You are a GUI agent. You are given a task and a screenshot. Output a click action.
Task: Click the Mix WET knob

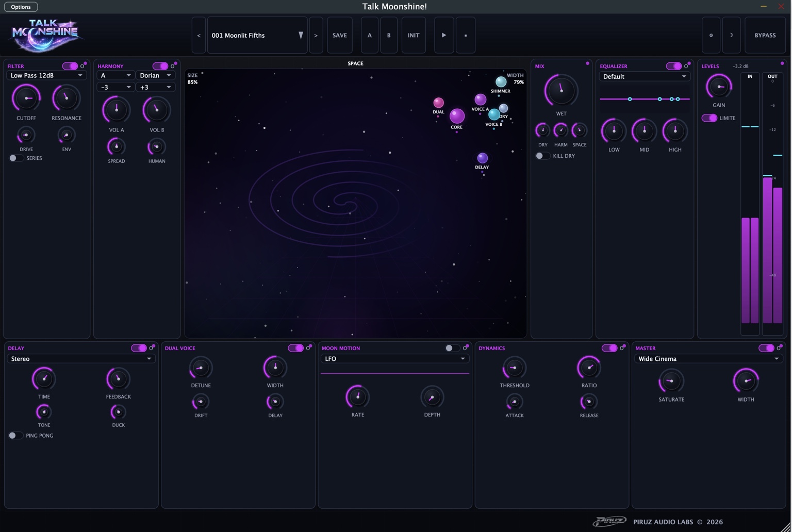click(561, 90)
